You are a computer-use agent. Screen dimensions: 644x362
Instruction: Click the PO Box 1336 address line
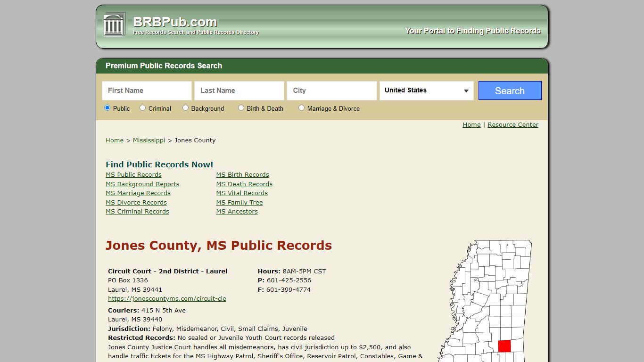(x=128, y=280)
